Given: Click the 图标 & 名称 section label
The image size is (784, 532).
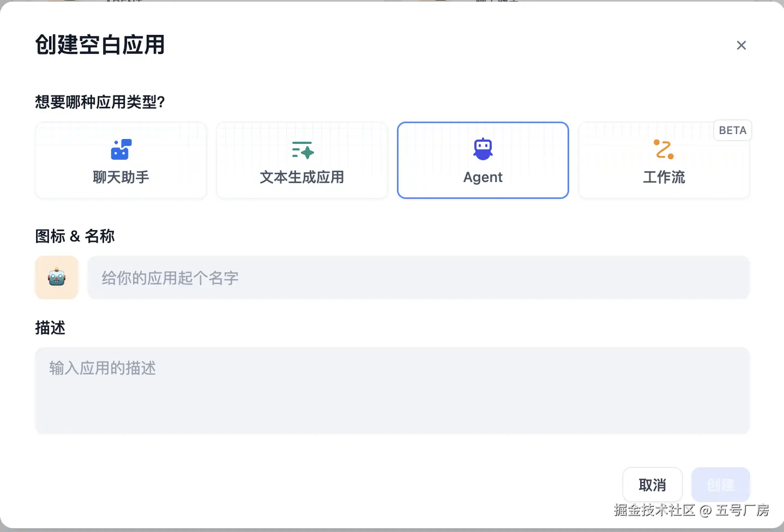Looking at the screenshot, I should point(75,236).
